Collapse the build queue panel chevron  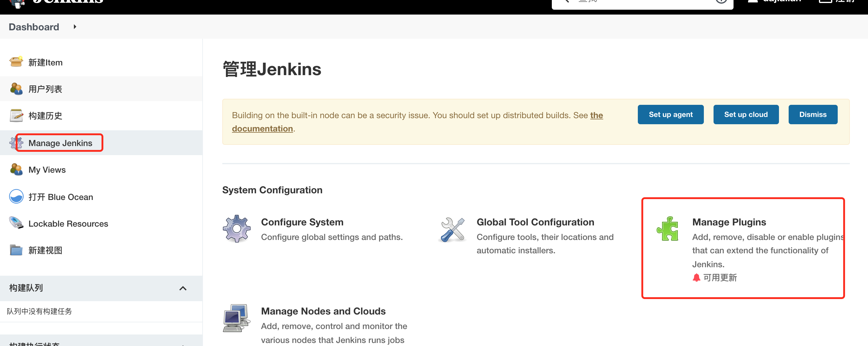click(183, 288)
